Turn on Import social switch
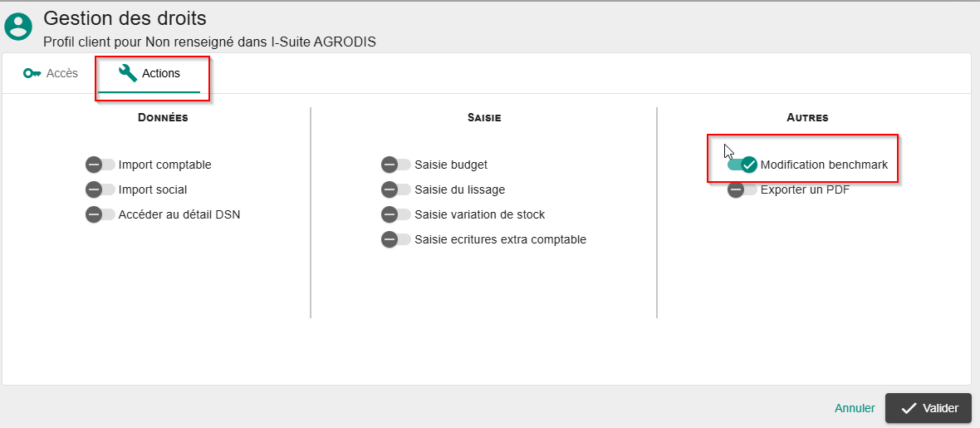 [x=100, y=189]
